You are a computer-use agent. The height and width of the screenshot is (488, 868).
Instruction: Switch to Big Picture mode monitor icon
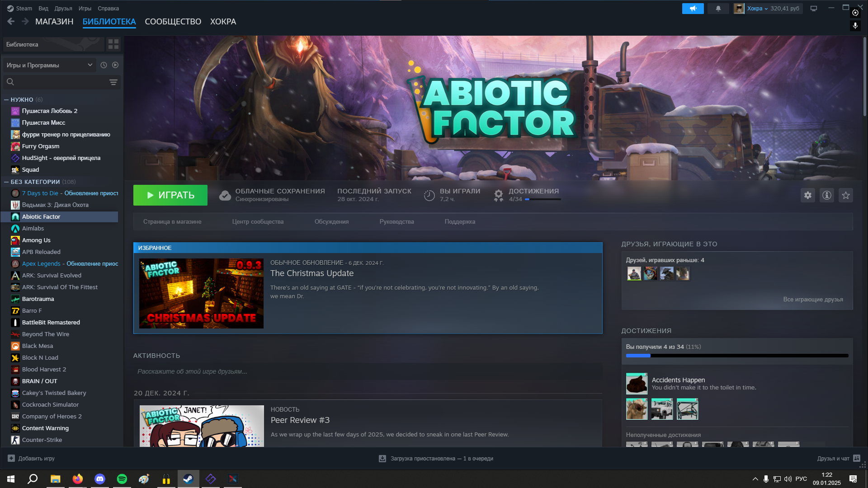(814, 9)
